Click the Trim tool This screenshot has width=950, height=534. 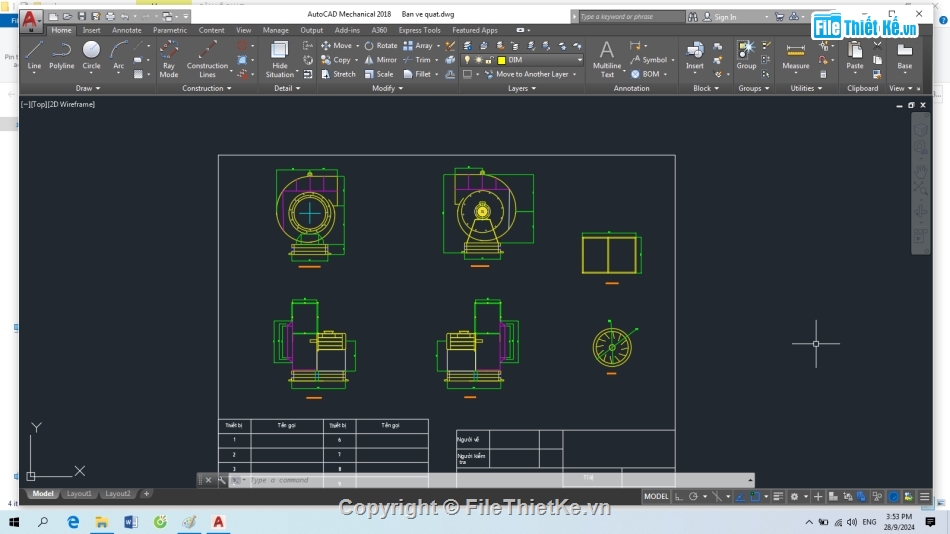pyautogui.click(x=417, y=60)
